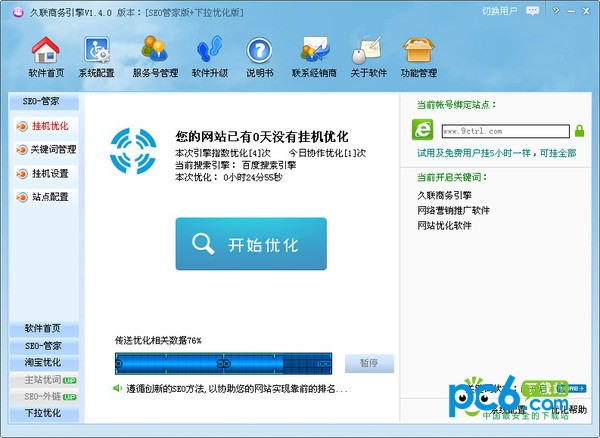This screenshot has width=600, height=438.
Task: Open 软件首页 home icon in toolbar
Action: pyautogui.click(x=46, y=57)
